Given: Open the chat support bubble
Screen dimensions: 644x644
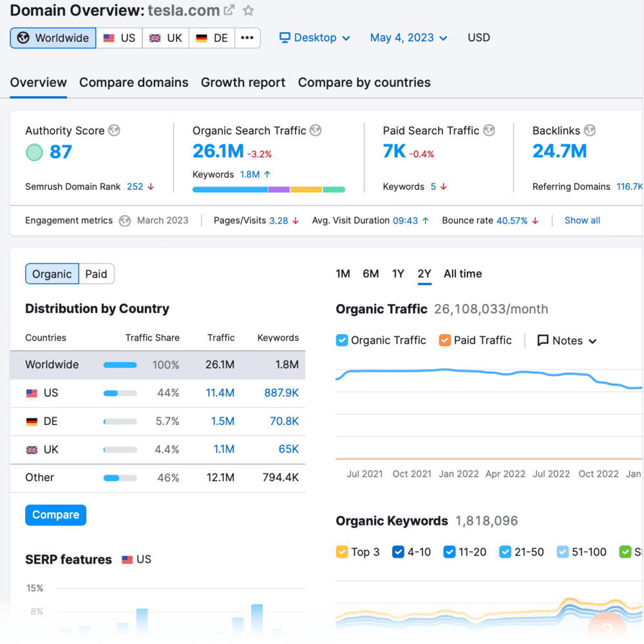Looking at the screenshot, I should pyautogui.click(x=606, y=627).
